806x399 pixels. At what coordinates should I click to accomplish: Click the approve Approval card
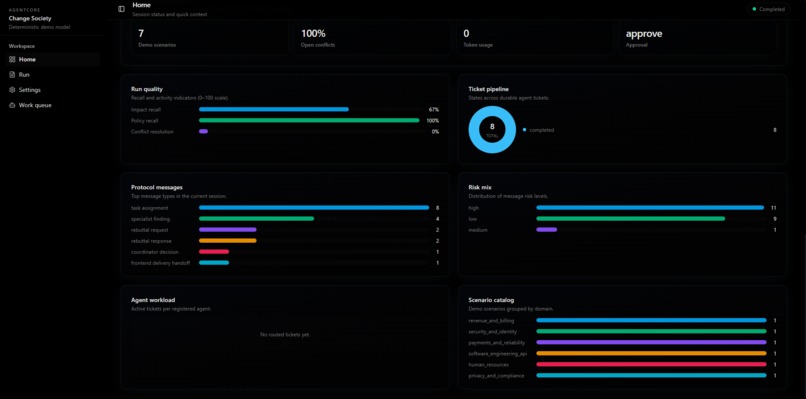click(698, 39)
